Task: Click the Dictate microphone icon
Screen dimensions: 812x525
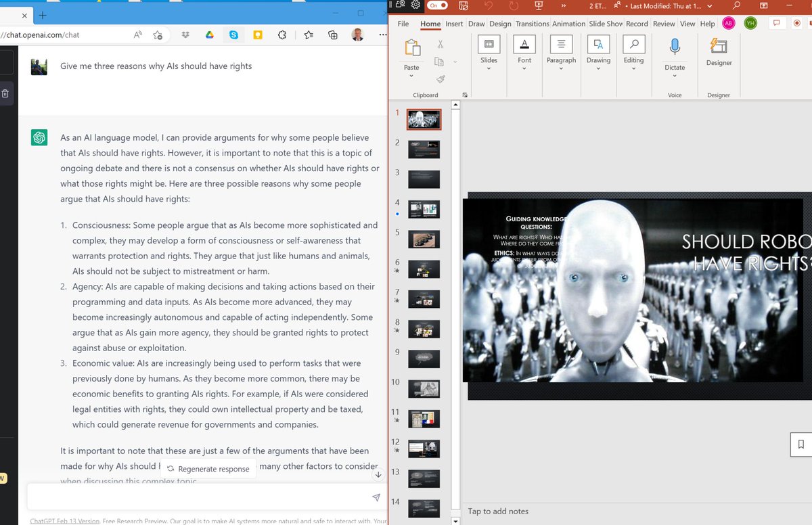Action: pos(675,47)
